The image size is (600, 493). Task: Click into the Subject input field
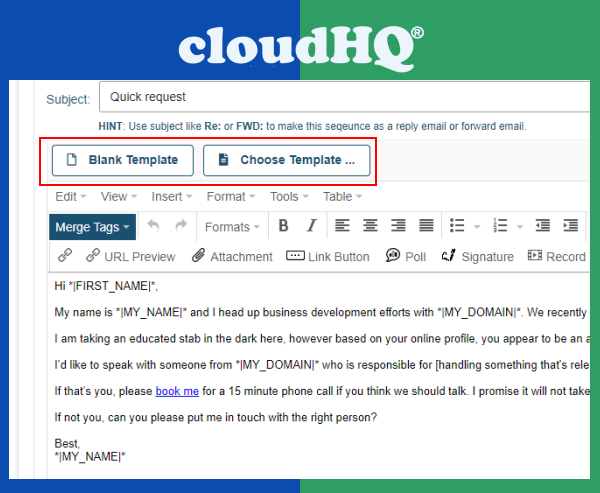pyautogui.click(x=344, y=97)
